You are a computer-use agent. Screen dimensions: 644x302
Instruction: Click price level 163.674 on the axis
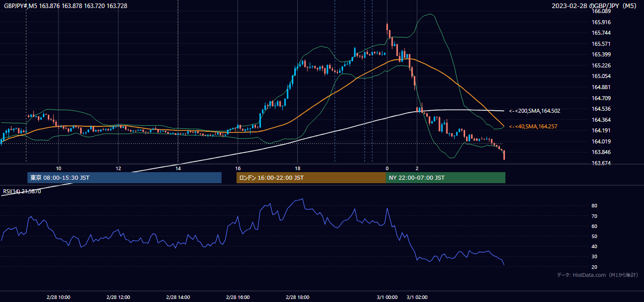[x=601, y=163]
